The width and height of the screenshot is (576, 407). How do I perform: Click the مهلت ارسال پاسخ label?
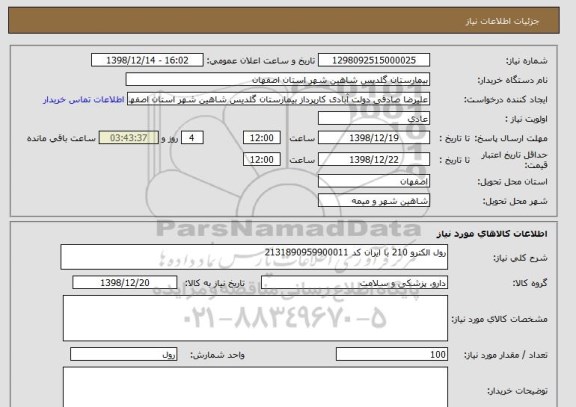[511, 138]
